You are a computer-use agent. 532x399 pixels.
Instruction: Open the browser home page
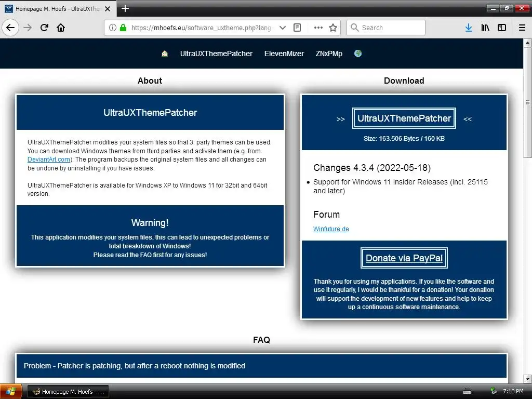61,28
